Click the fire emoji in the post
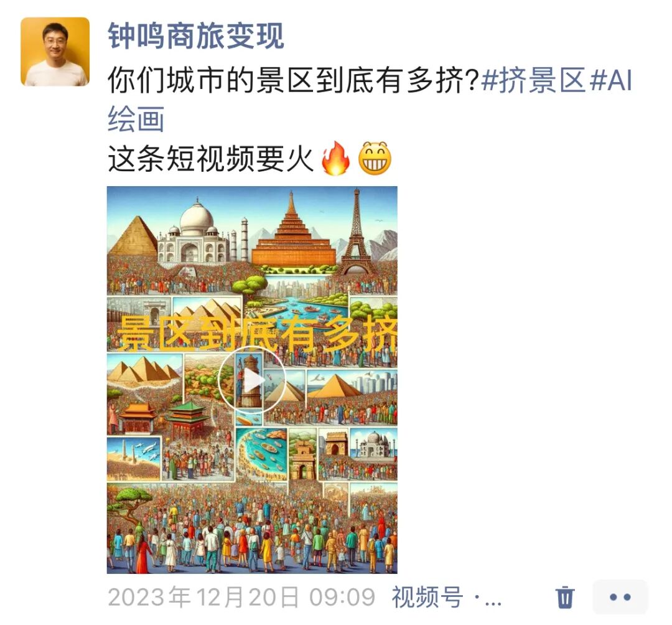 tap(335, 158)
